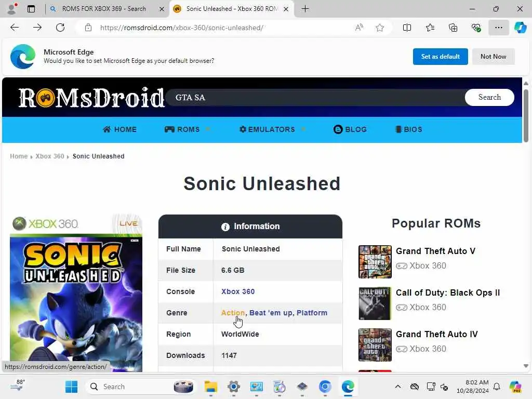The width and height of the screenshot is (532, 399).
Task: Expand the EMULATORS dropdown arrow
Action: [x=303, y=129]
